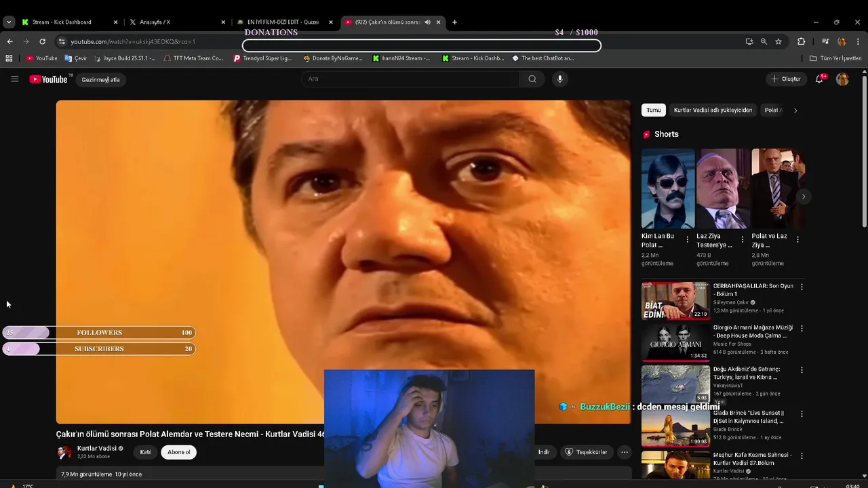Mute the playing YouTube tab speaker icon
This screenshot has height=488, width=868.
coord(427,22)
